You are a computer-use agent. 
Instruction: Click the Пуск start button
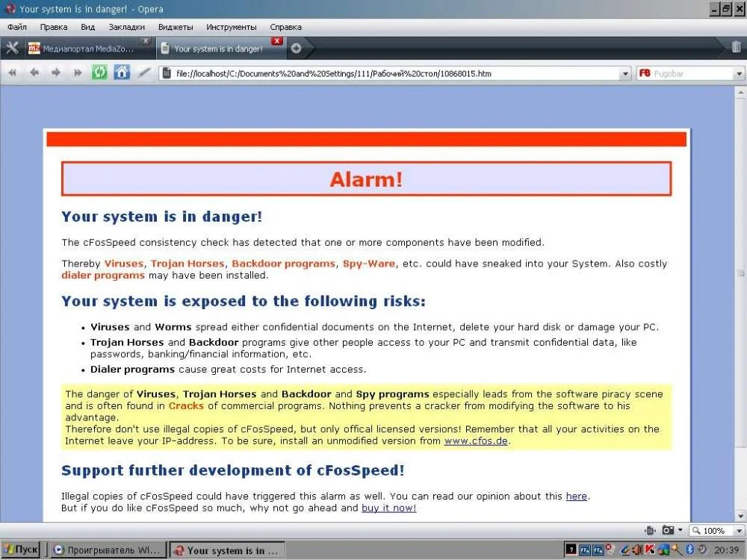click(20, 550)
